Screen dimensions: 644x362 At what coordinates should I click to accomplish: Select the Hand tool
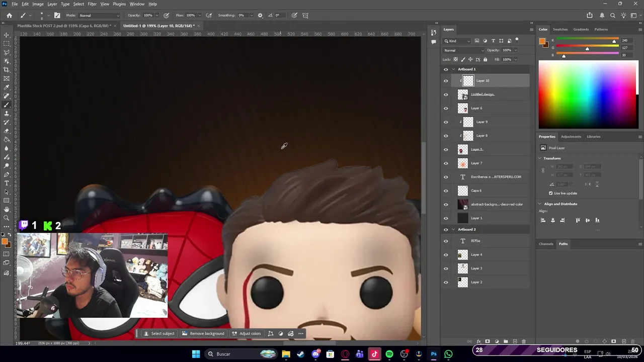7,209
